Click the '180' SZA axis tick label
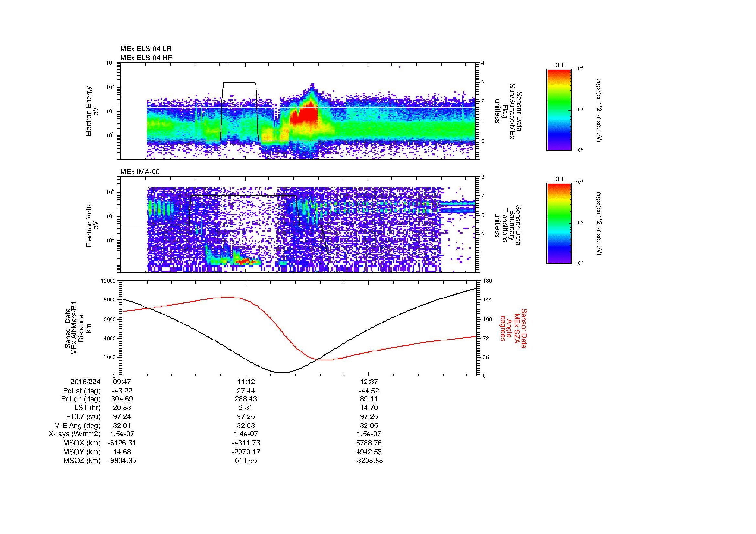Screen dimensions: 756x534 pos(487,281)
